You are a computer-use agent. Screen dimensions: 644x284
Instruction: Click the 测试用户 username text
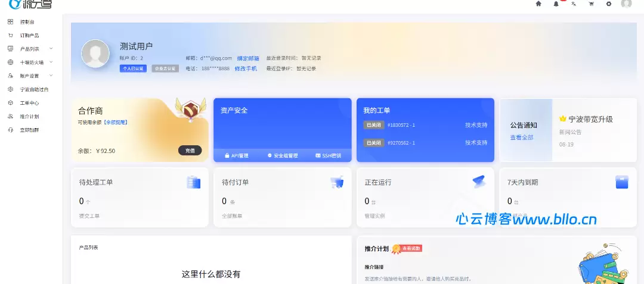pos(136,46)
